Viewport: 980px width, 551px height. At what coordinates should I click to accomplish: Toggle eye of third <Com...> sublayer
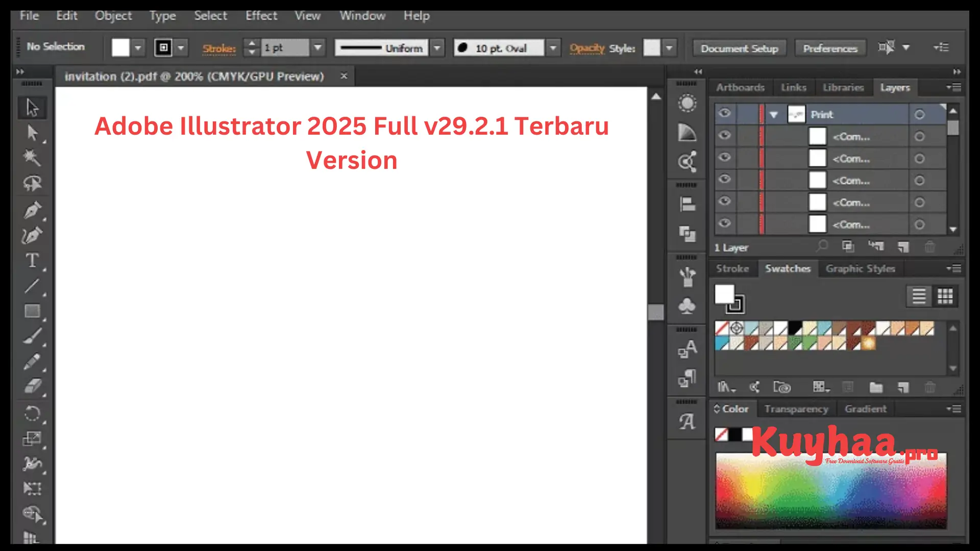[x=724, y=180]
